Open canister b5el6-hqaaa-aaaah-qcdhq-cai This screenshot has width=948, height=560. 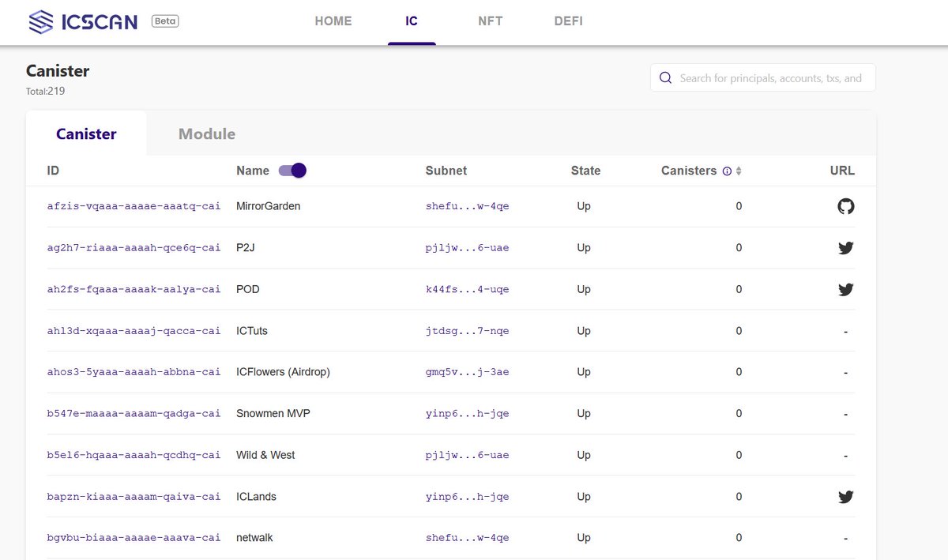134,455
